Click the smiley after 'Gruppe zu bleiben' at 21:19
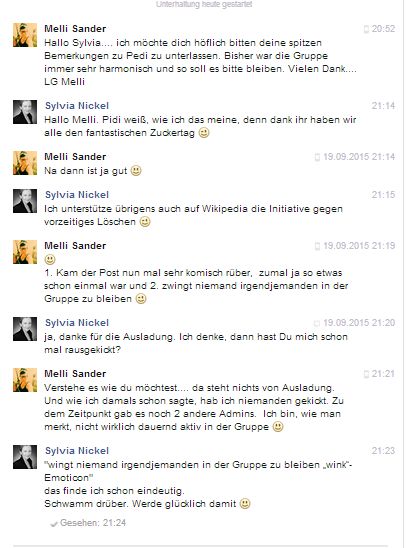 [141, 299]
